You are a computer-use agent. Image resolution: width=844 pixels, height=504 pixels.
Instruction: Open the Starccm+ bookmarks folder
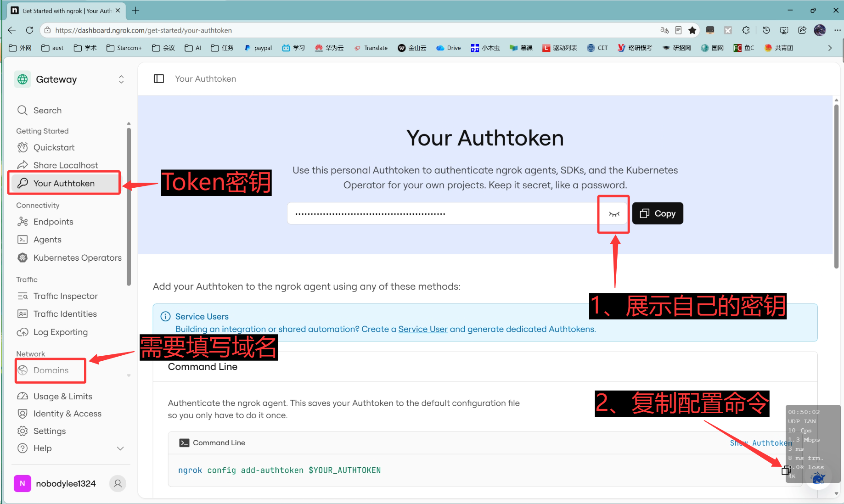click(124, 48)
